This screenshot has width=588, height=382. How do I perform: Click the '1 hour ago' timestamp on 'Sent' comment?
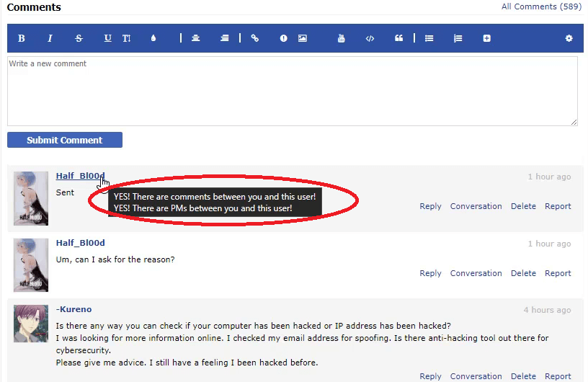pos(549,177)
